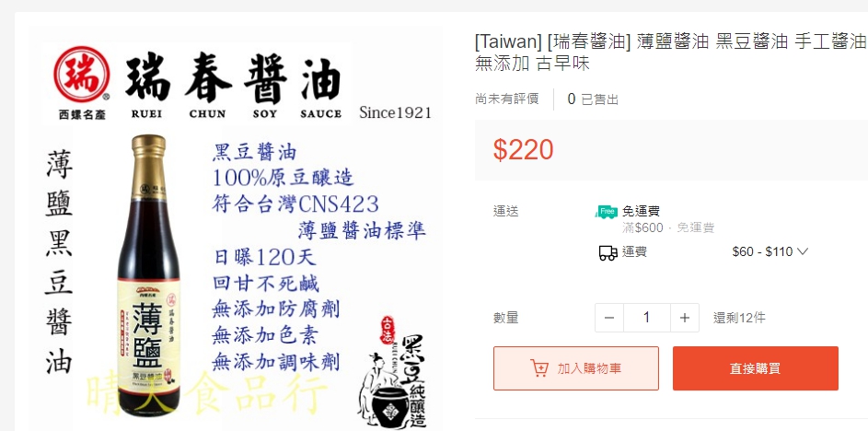
Task: Click the quantity input field showing 1
Action: [x=647, y=318]
